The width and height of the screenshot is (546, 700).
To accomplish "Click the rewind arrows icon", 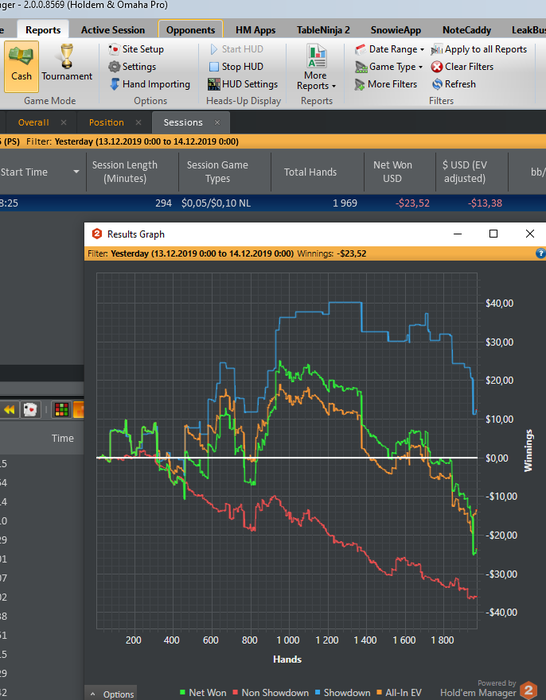I will tap(9, 409).
